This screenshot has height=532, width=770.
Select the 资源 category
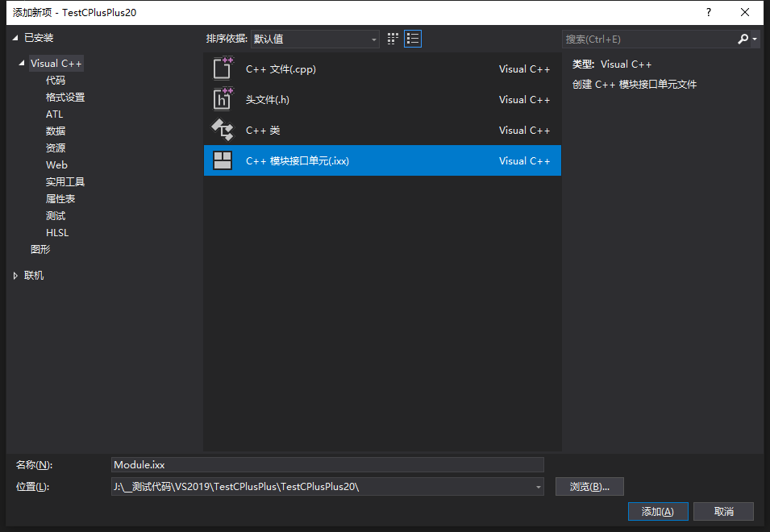pyautogui.click(x=56, y=148)
